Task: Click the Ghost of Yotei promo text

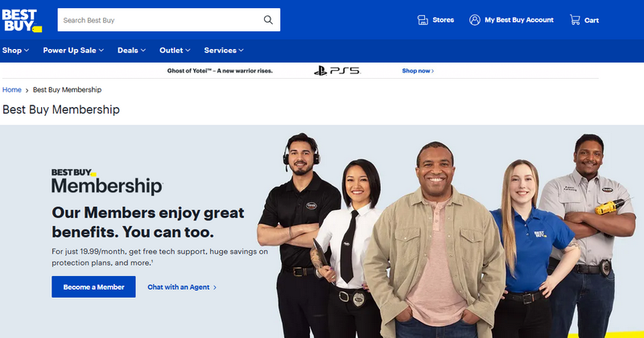Action: point(221,71)
